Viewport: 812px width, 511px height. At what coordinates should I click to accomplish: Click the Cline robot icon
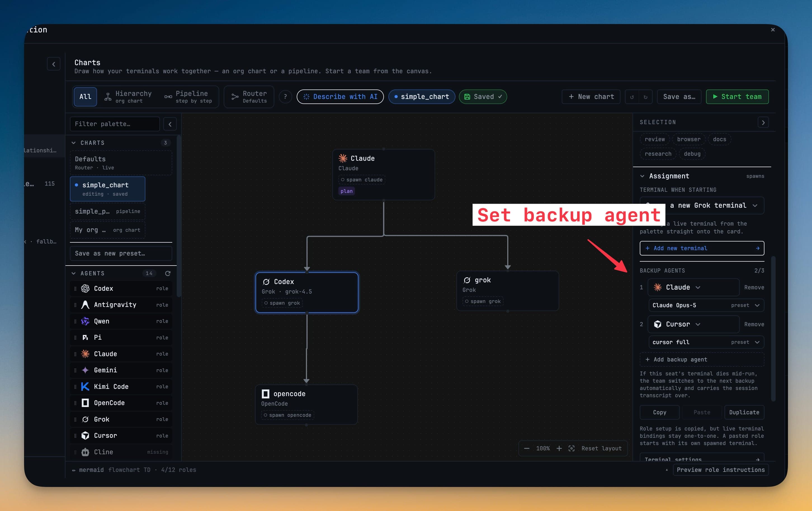click(x=85, y=452)
